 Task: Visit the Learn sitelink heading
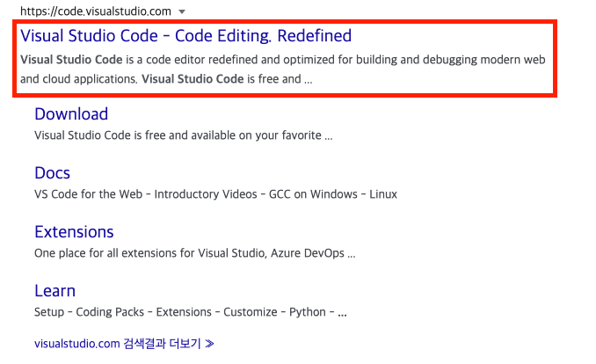pos(55,291)
